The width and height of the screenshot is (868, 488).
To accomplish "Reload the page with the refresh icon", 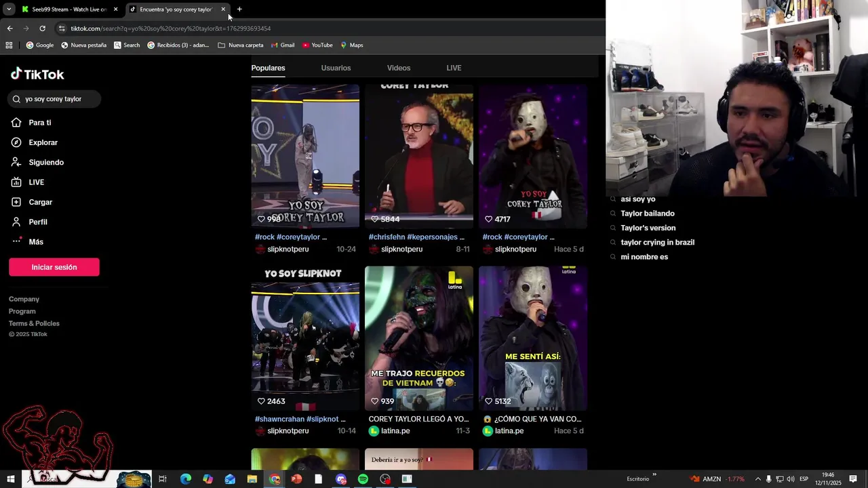I will [42, 28].
